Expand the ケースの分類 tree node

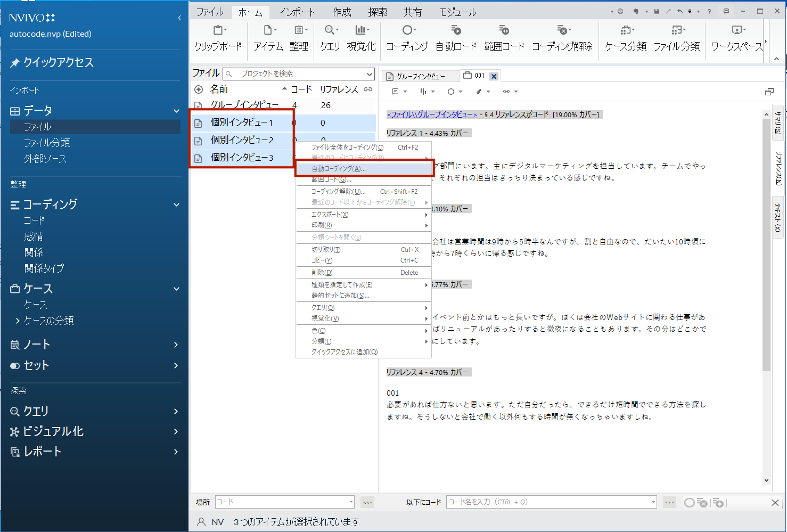tap(18, 321)
